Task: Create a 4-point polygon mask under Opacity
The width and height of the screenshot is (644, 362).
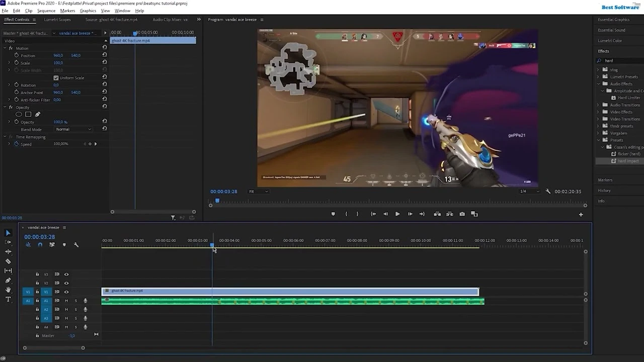Action: point(28,114)
